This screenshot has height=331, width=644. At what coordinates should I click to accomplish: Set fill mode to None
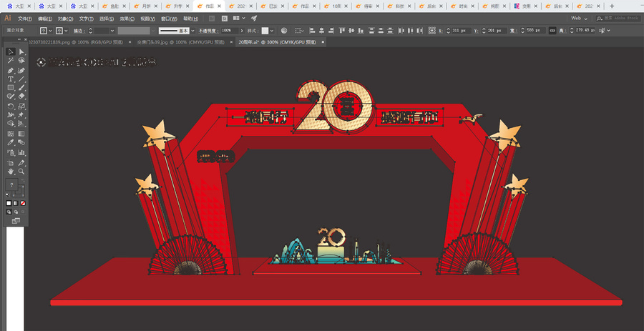(x=24, y=203)
